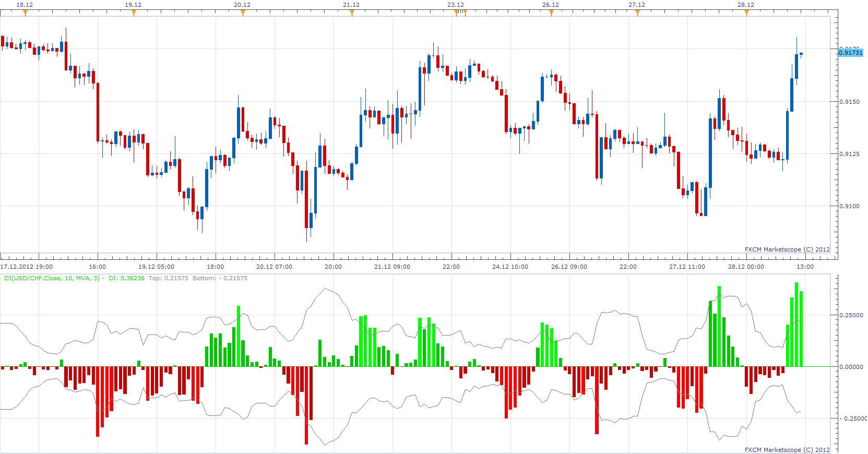The width and height of the screenshot is (868, 454).
Task: Click the 21.12 09:00 time label
Action: [x=392, y=267]
